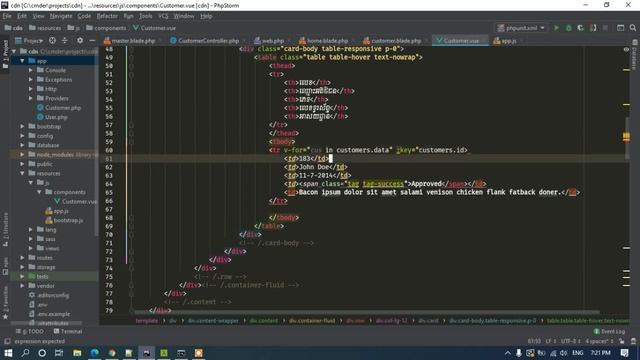Start debugging with the green bug icon
This screenshot has width=640, height=360.
pyautogui.click(x=569, y=28)
